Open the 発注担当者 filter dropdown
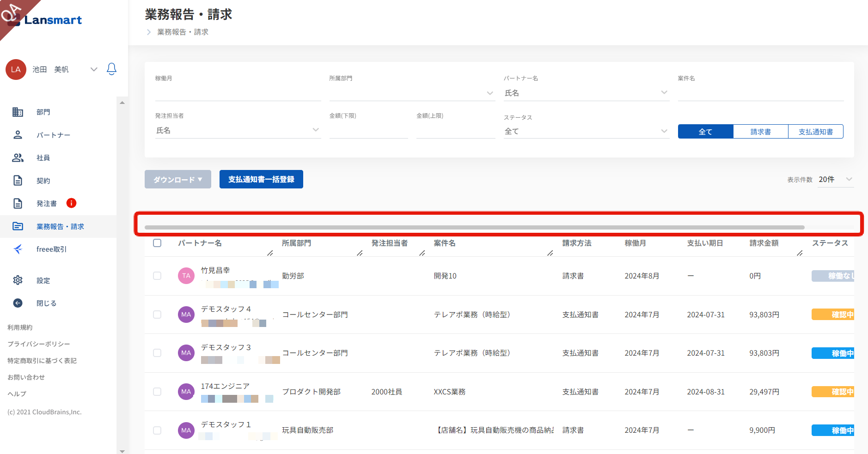The image size is (868, 454). click(x=238, y=130)
